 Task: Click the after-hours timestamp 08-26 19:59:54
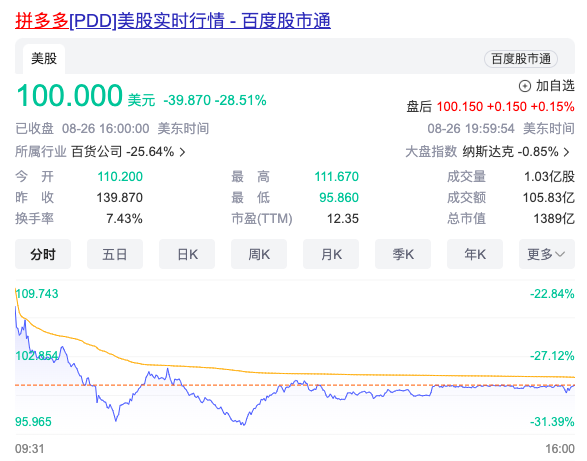point(471,129)
